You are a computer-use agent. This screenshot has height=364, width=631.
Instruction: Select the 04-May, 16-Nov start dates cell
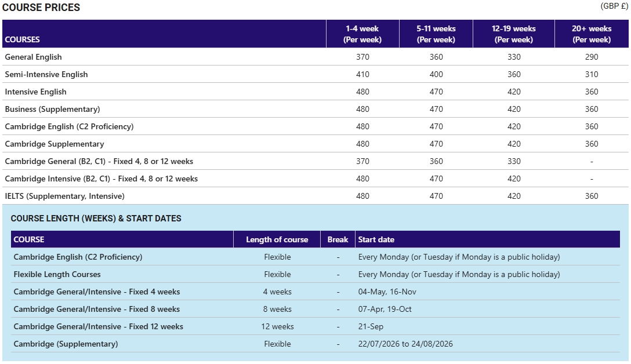click(387, 292)
